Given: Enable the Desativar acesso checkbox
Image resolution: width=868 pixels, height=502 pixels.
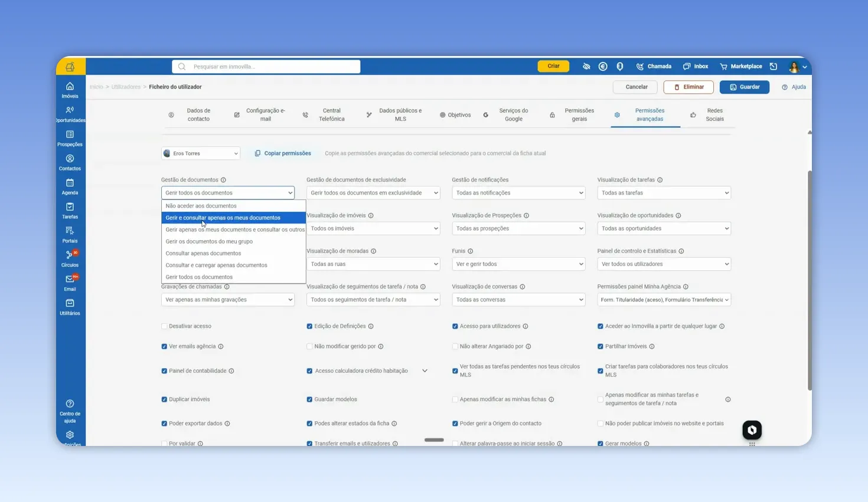Looking at the screenshot, I should [164, 326].
